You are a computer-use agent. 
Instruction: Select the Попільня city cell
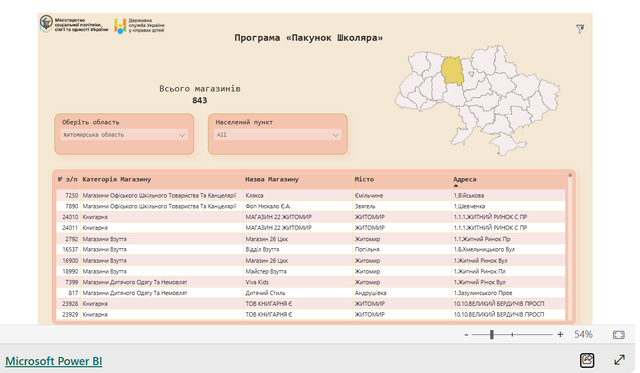[402, 249]
